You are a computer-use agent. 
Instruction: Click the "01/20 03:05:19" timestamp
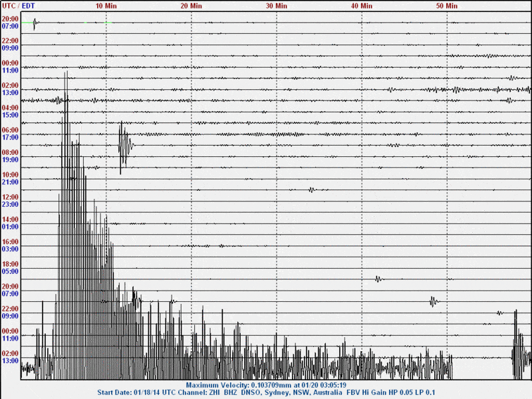[x=324, y=386]
